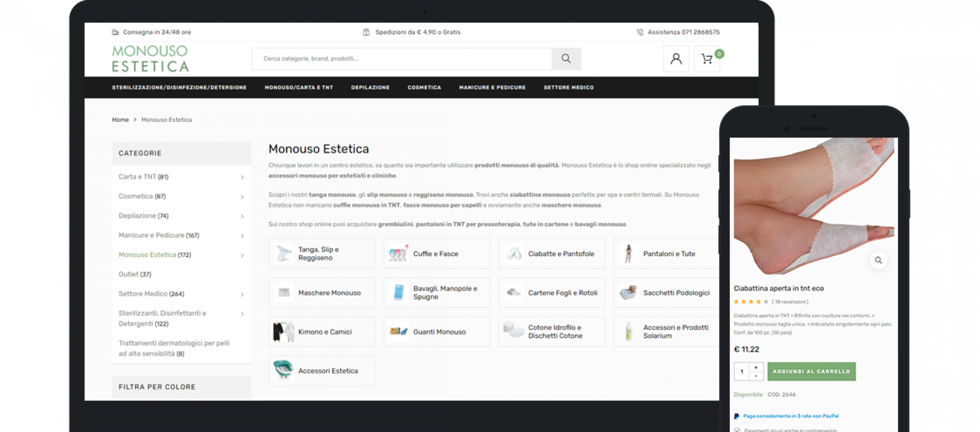Click the Cotone Idrofilo e Dischetti image
The image size is (980, 432).
pyautogui.click(x=513, y=330)
